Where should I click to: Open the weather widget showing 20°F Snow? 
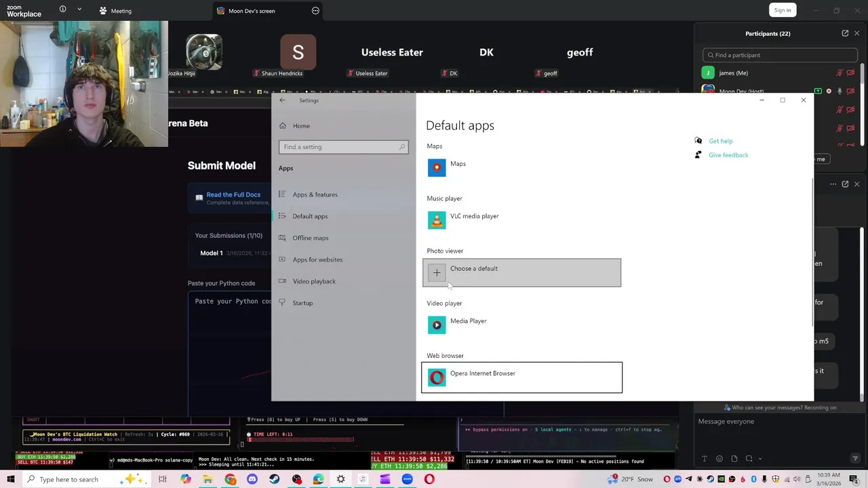(630, 479)
